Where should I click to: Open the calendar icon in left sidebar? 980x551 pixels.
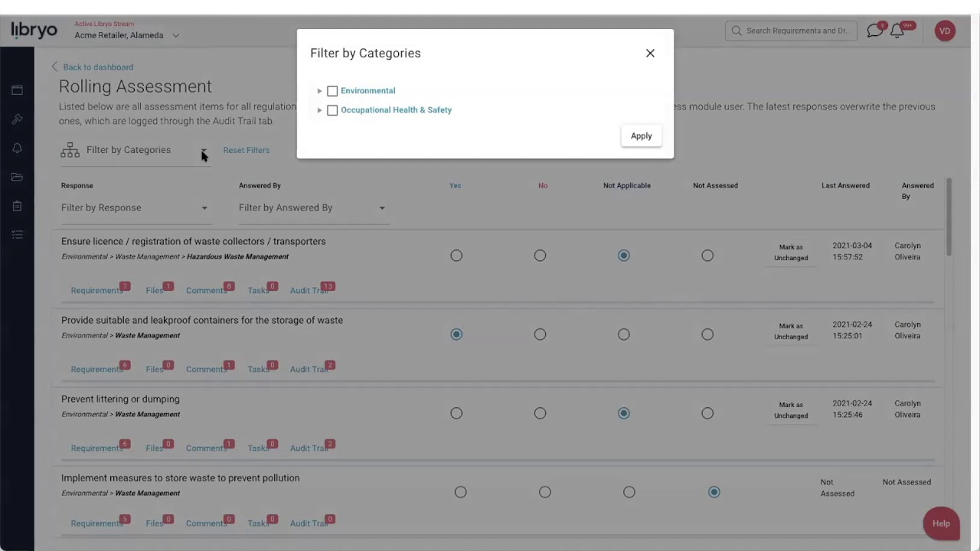(x=17, y=90)
